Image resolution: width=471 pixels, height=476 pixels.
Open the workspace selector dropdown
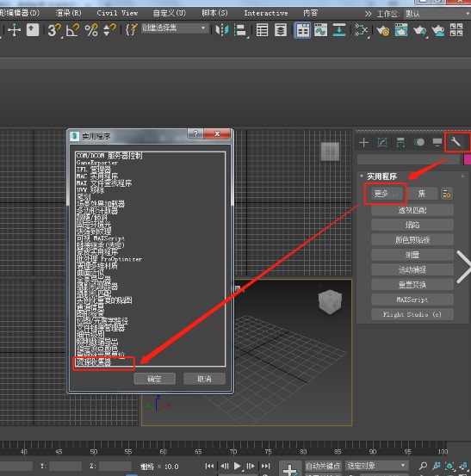(x=437, y=14)
